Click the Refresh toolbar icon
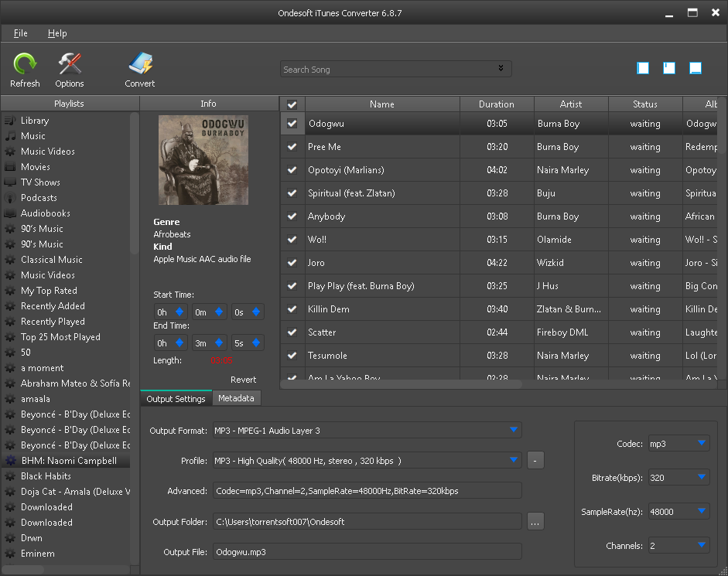This screenshot has width=728, height=576. coord(25,65)
